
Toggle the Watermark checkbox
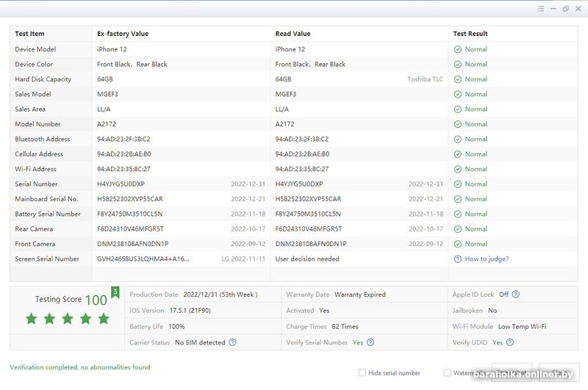point(448,373)
